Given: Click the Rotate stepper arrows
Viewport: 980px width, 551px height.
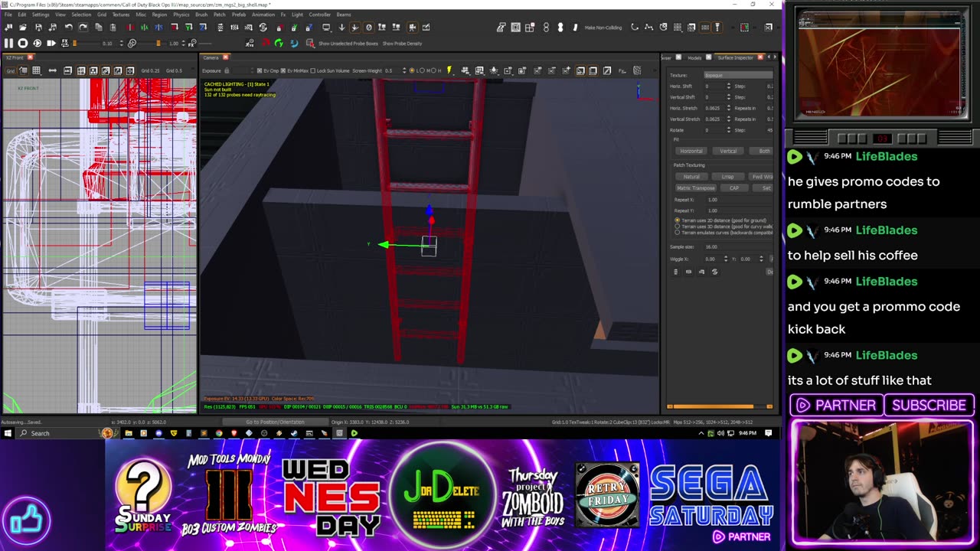Looking at the screenshot, I should tap(729, 130).
